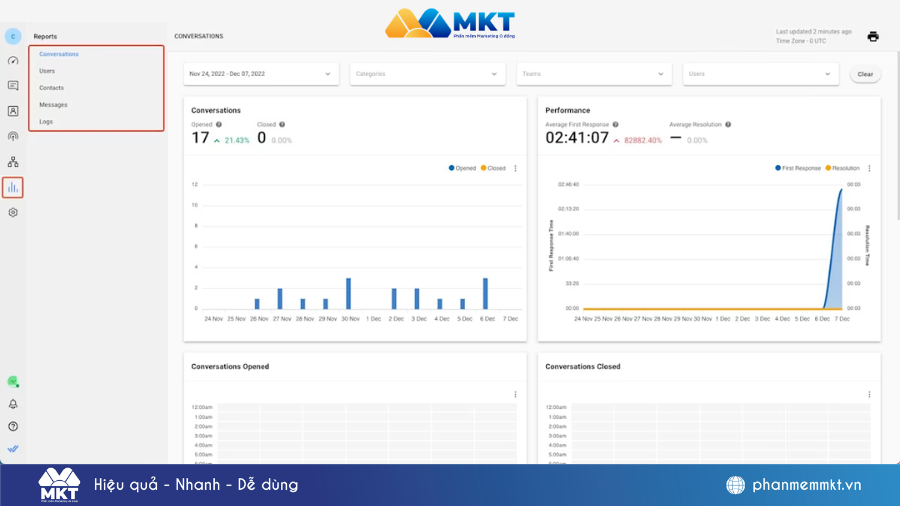Screen dimensions: 900x506
Task: Expand the Categories filter dropdown
Action: [427, 74]
